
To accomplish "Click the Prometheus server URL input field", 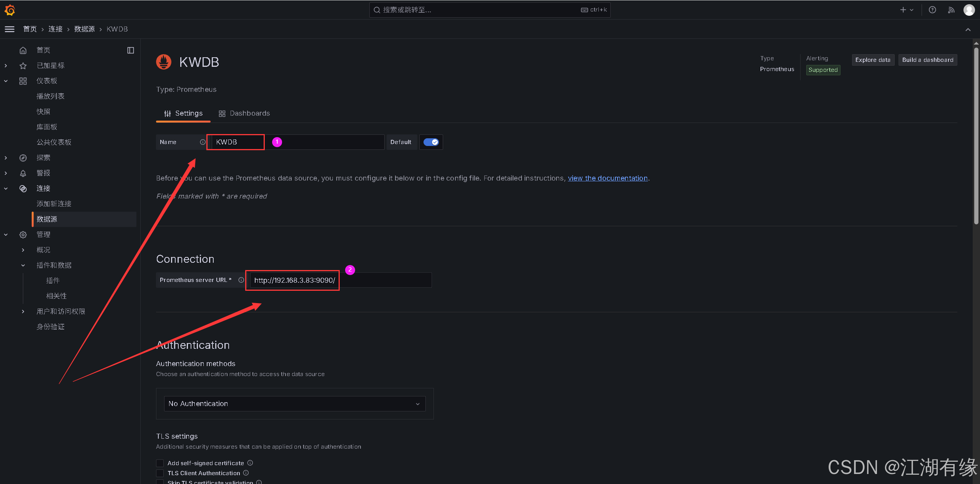I will coord(341,280).
